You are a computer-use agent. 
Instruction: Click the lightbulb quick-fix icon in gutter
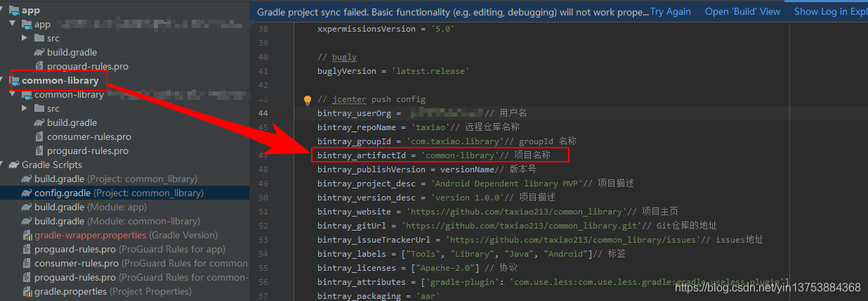click(x=307, y=100)
